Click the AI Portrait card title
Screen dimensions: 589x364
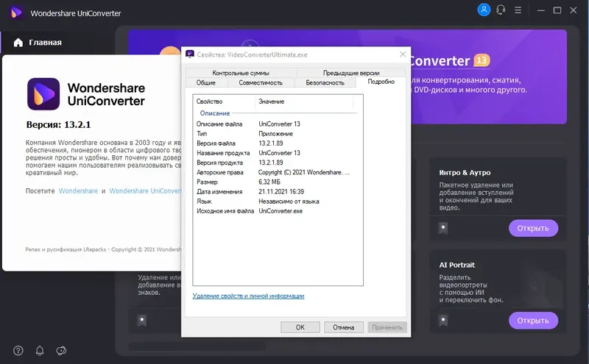click(456, 265)
